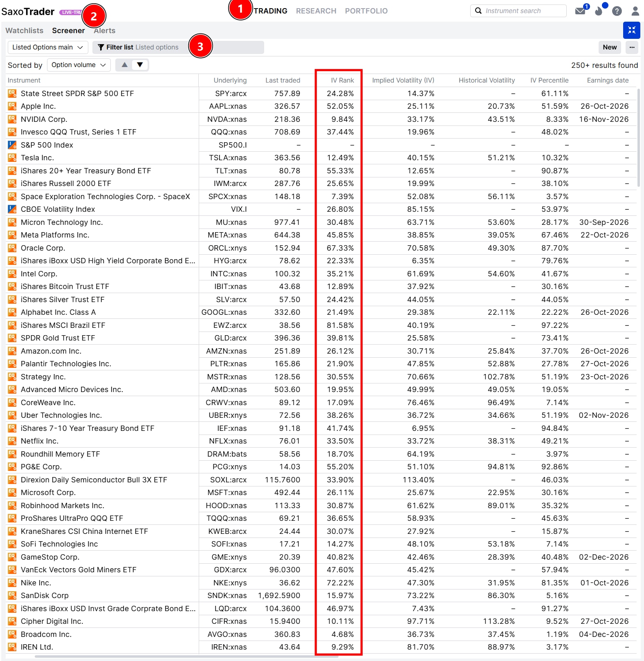Click the IREN Ltd. instrument icon
This screenshot has height=661, width=644.
click(12, 647)
